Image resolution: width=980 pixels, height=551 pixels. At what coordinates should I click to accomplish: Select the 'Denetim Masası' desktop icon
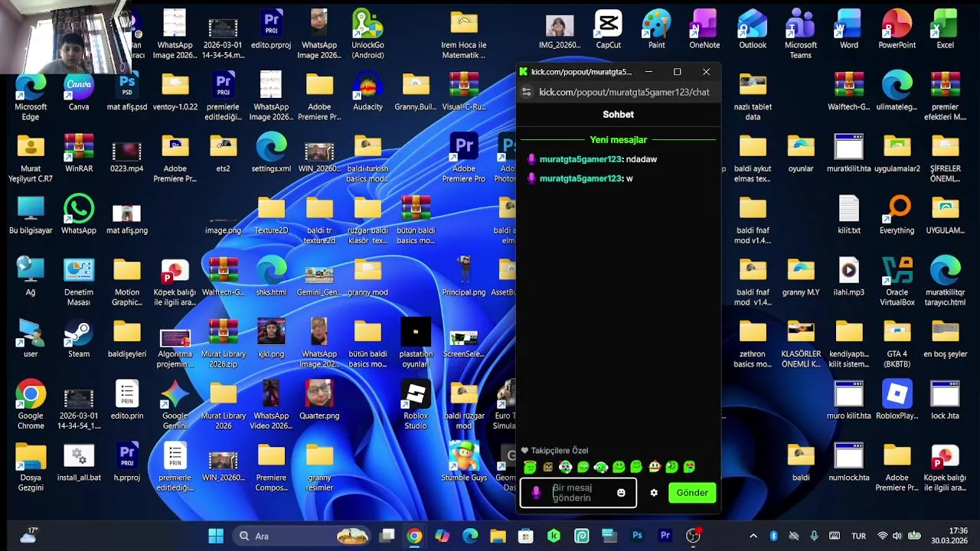point(79,282)
